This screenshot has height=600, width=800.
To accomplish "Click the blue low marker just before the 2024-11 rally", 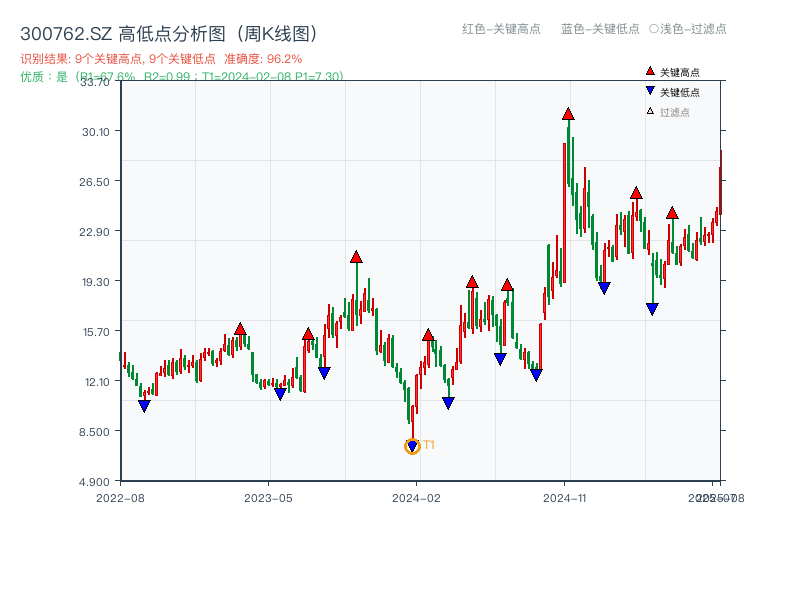I will [x=536, y=375].
